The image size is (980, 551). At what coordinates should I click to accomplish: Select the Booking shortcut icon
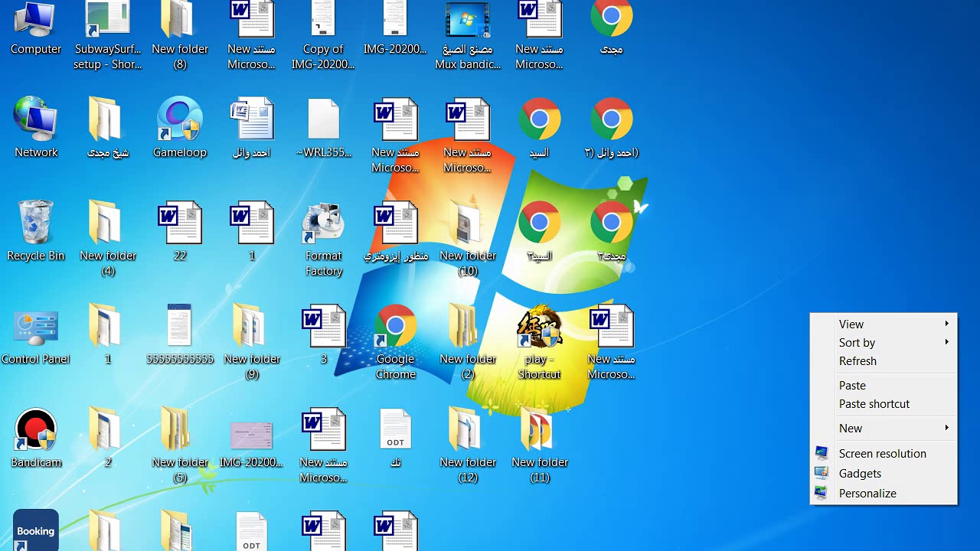coord(36,530)
